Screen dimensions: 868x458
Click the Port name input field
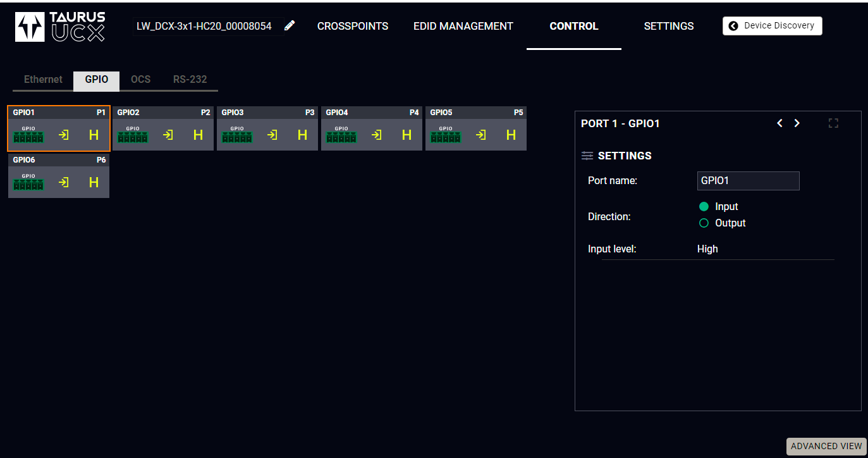748,181
